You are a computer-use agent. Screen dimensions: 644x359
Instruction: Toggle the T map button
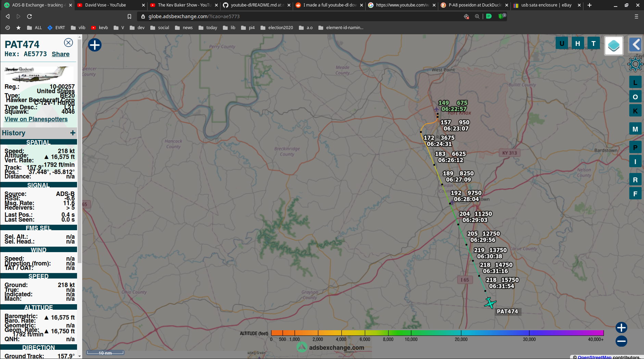tap(594, 44)
